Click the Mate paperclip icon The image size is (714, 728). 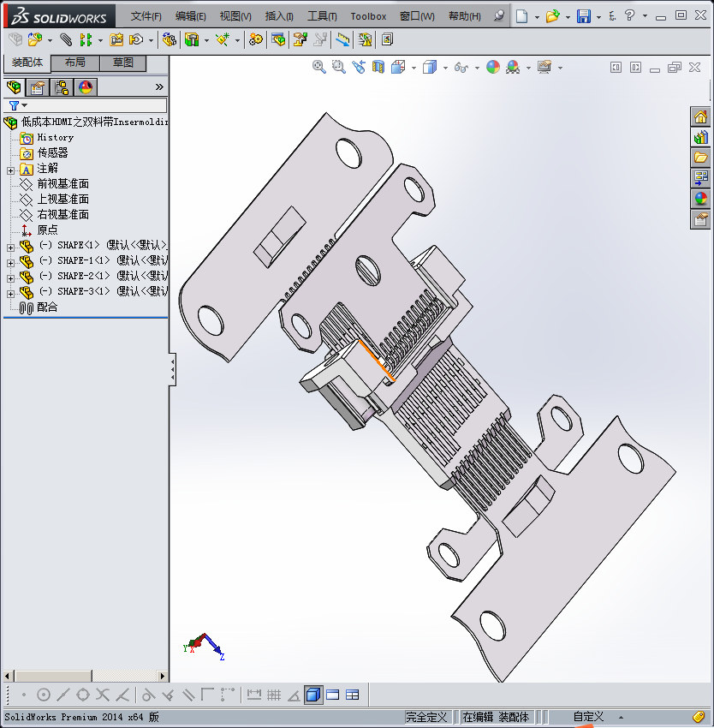pos(66,39)
